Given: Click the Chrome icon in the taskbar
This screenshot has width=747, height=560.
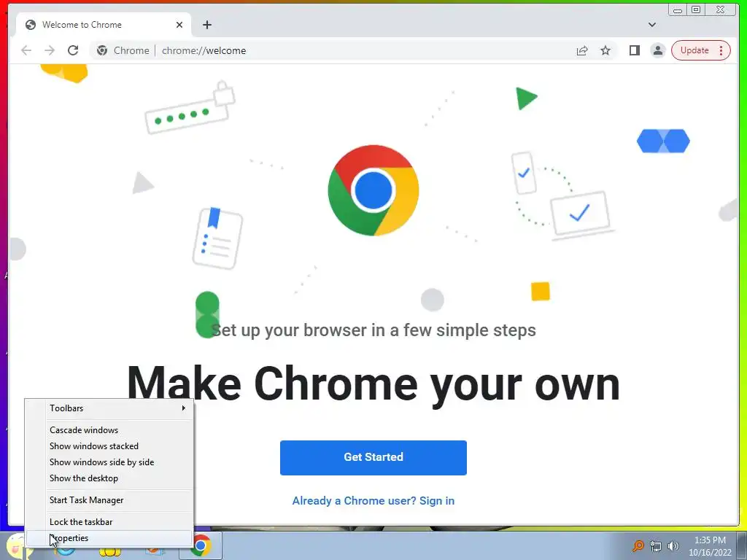Looking at the screenshot, I should click(x=201, y=545).
